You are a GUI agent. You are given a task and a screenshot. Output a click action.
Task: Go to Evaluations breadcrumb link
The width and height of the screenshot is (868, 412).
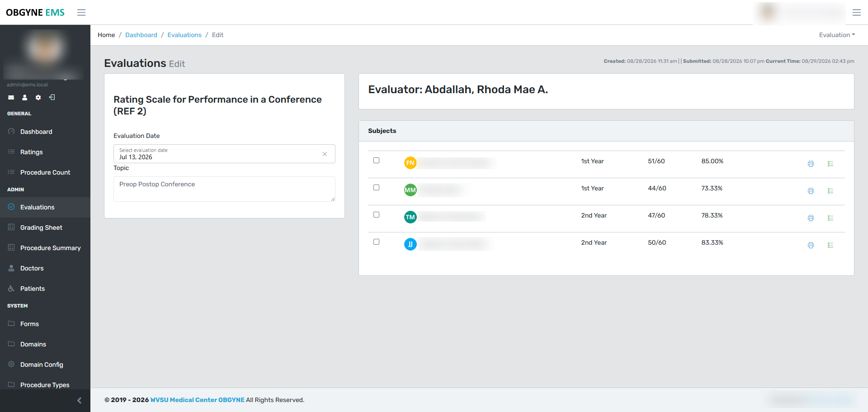tap(184, 35)
